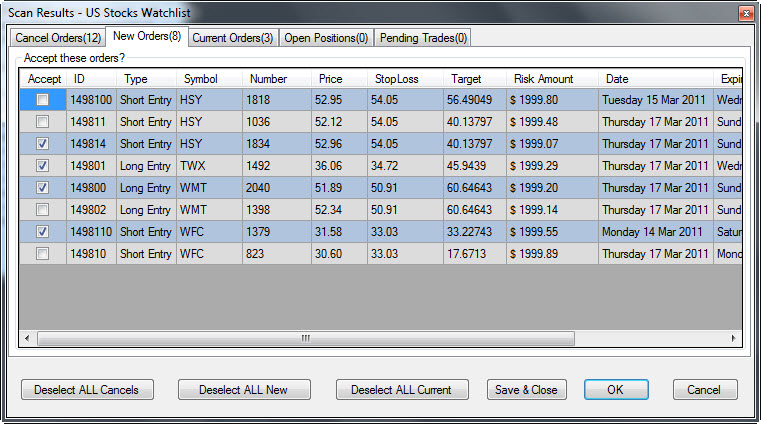The height and width of the screenshot is (424, 761).
Task: Click the StopLoss column header
Action: point(405,79)
